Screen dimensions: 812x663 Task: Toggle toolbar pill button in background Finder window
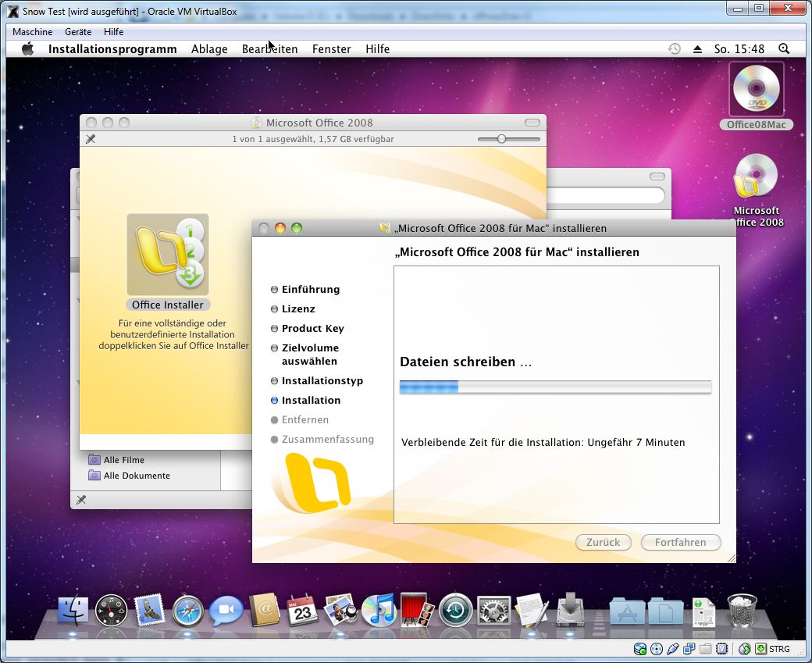click(x=657, y=176)
